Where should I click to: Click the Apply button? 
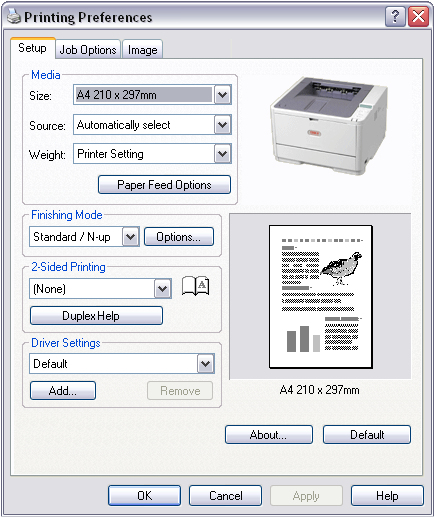point(306,496)
